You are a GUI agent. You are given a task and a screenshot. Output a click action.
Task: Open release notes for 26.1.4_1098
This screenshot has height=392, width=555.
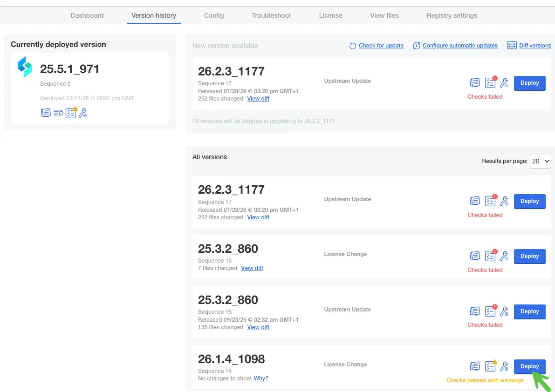(475, 366)
